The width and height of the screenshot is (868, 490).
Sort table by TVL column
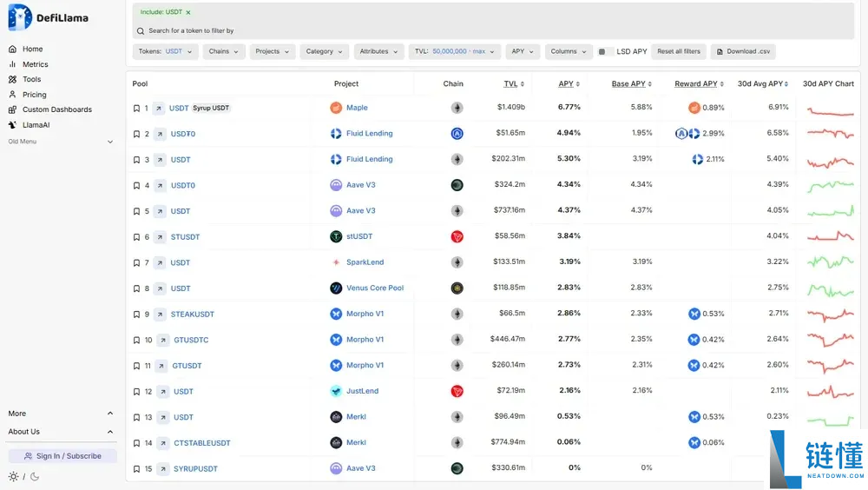click(514, 83)
